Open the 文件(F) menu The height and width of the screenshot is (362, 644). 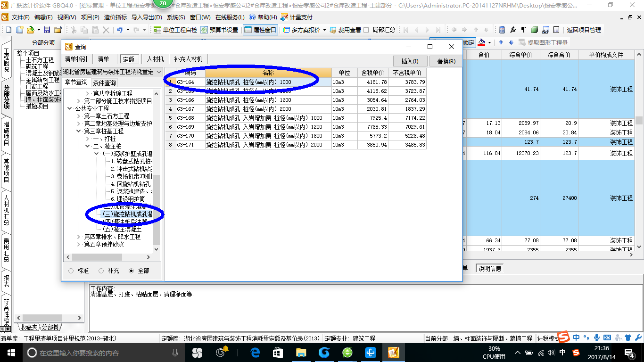[x=21, y=17]
